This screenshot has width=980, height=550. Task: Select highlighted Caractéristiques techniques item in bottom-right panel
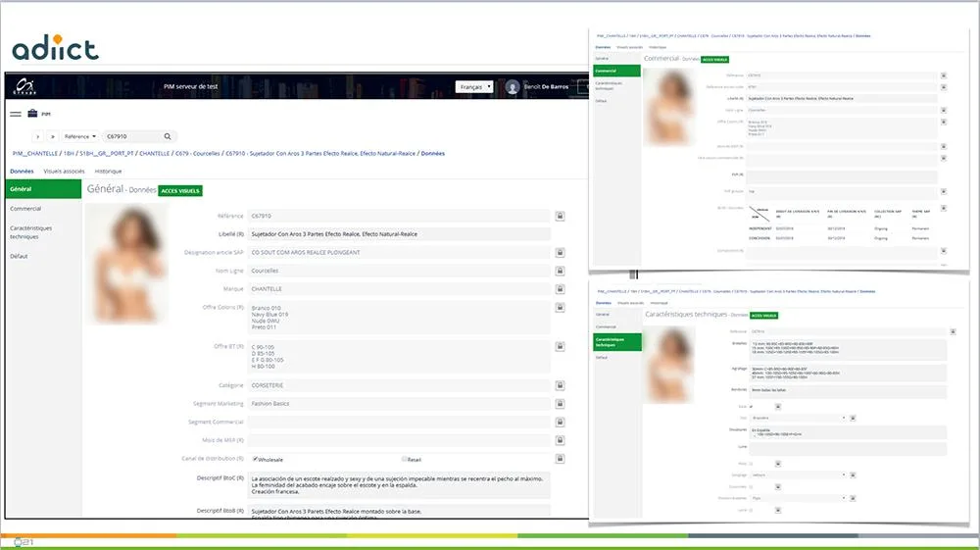616,342
